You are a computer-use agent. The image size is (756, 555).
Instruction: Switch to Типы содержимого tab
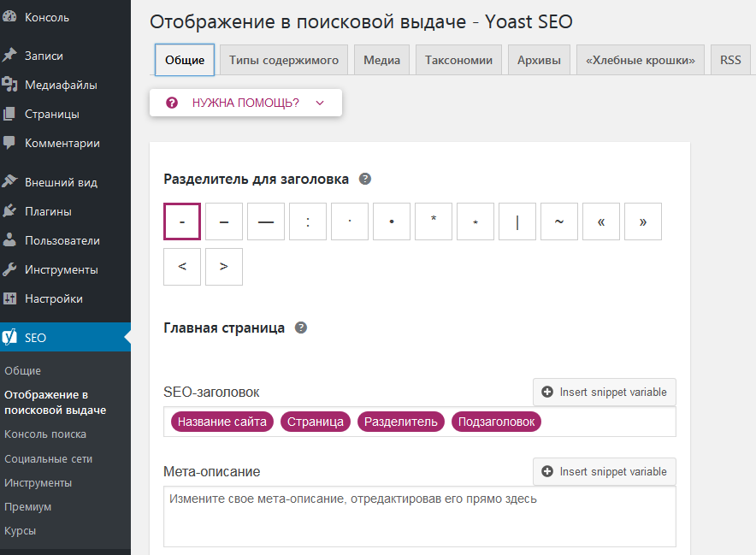284,60
